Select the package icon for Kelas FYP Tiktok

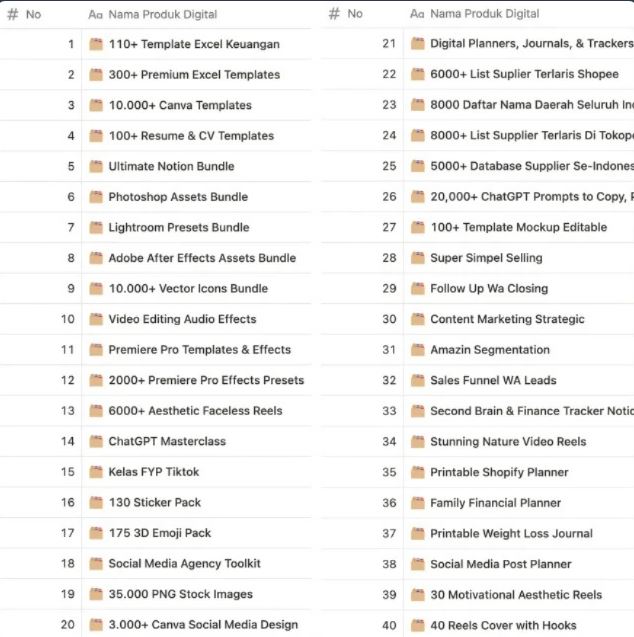[x=96, y=472]
